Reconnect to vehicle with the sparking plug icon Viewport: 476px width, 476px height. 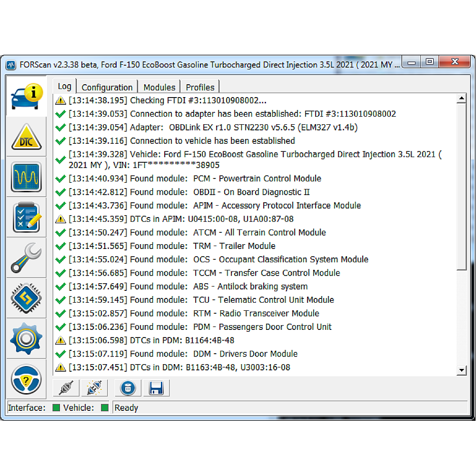click(94, 387)
